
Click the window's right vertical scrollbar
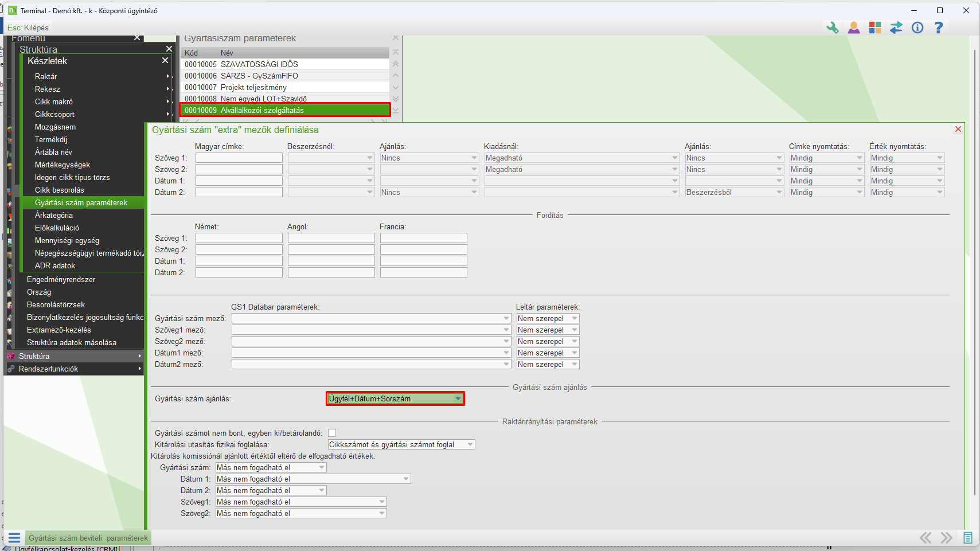pos(975,272)
